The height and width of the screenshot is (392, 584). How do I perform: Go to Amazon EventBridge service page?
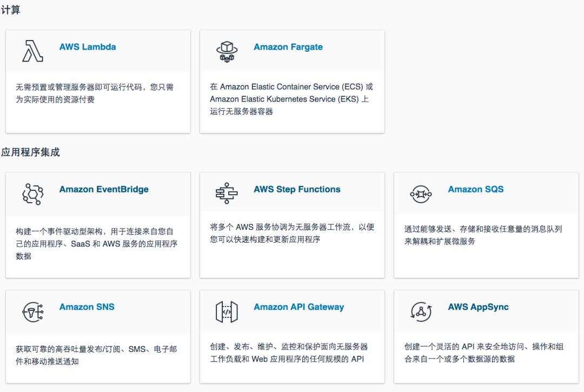pos(104,189)
